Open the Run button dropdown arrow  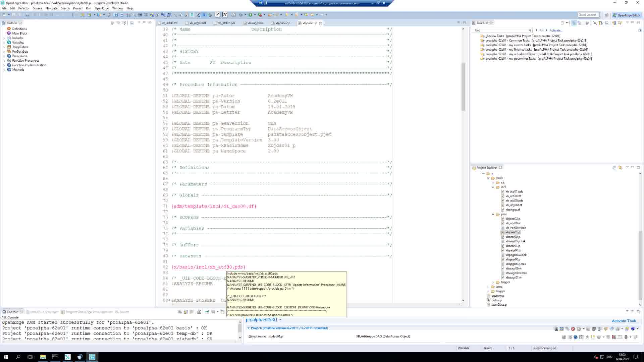tap(255, 15)
